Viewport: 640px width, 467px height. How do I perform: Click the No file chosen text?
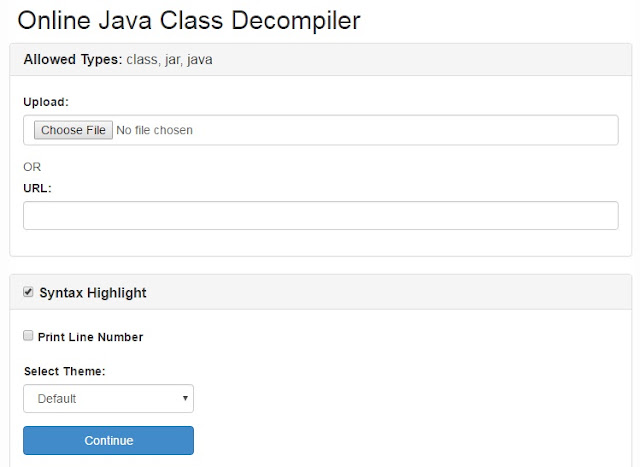click(x=154, y=130)
